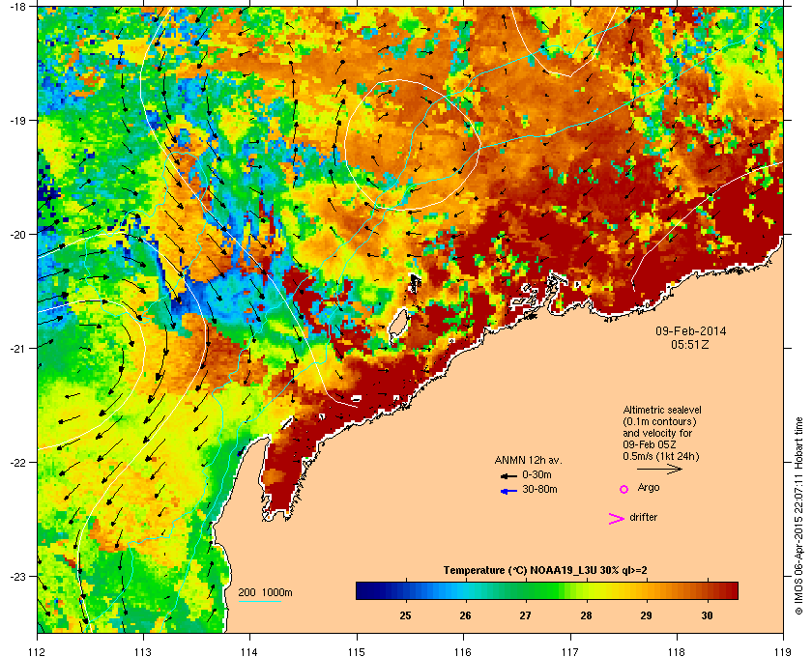Click the '0.5m/s (1kt 24h)' text
This screenshot has height=657, width=812.
tap(661, 457)
